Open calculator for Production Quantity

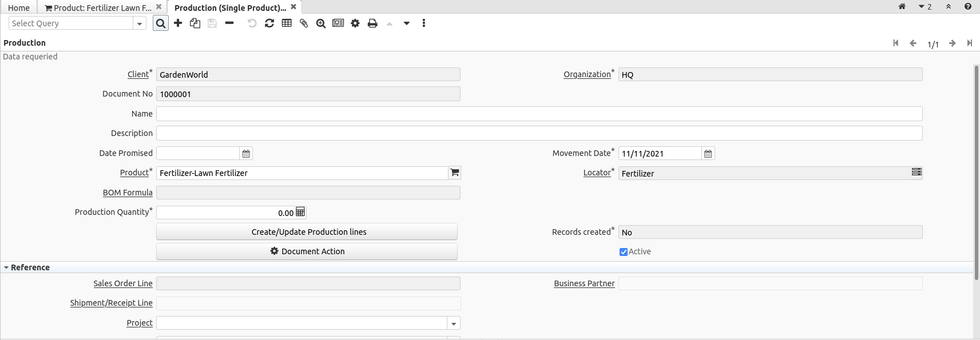(300, 212)
